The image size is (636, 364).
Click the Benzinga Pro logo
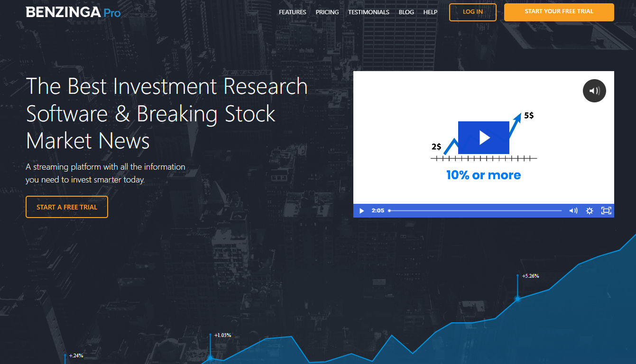coord(74,12)
